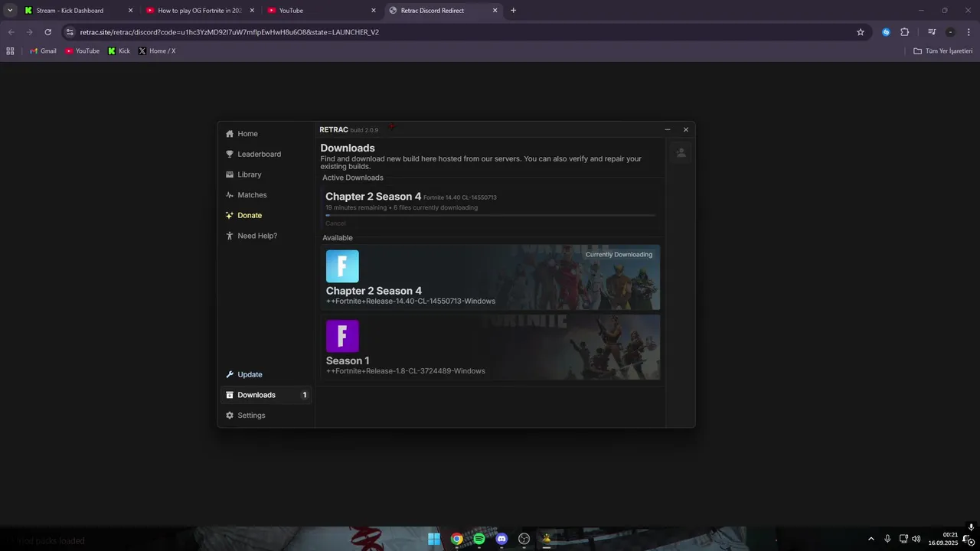Screen dimensions: 980x551
Task: Open the Home page in Retrac sidebar
Action: click(x=266, y=134)
